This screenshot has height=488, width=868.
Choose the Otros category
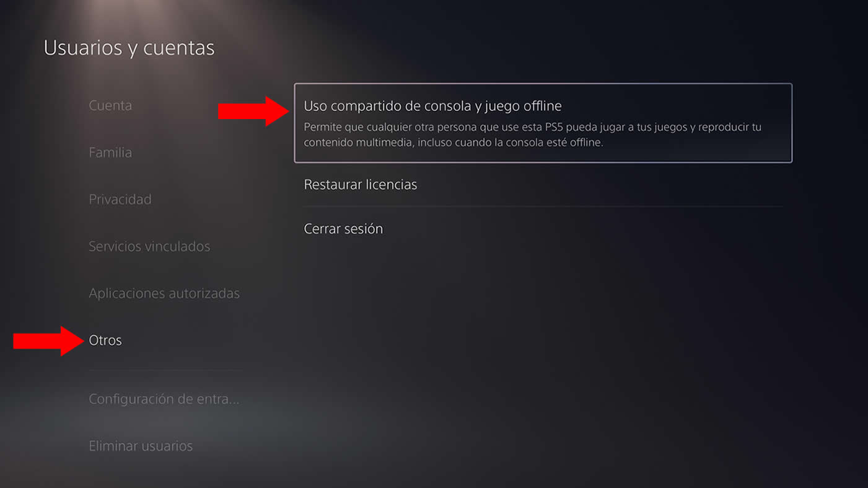105,340
